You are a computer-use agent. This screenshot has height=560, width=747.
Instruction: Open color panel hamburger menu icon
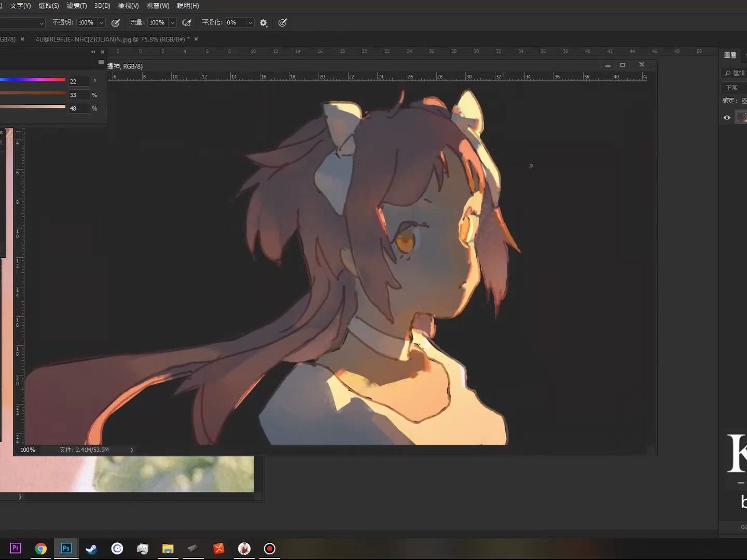(101, 62)
